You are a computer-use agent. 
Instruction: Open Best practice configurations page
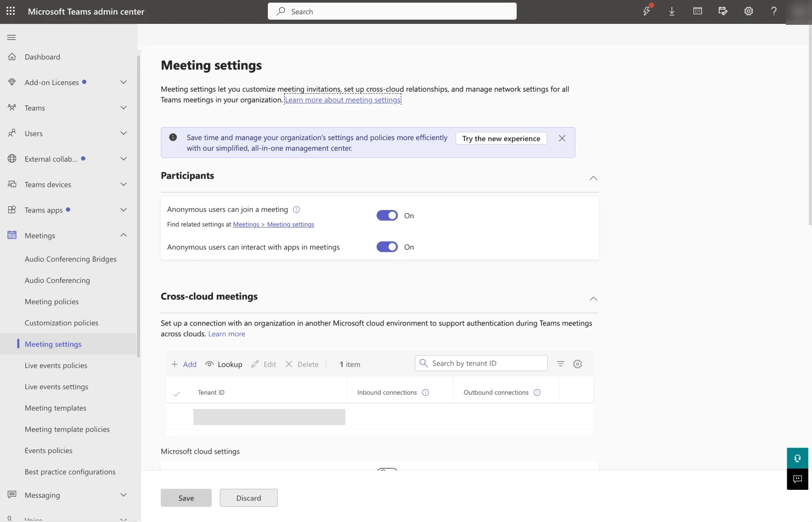[x=70, y=471]
